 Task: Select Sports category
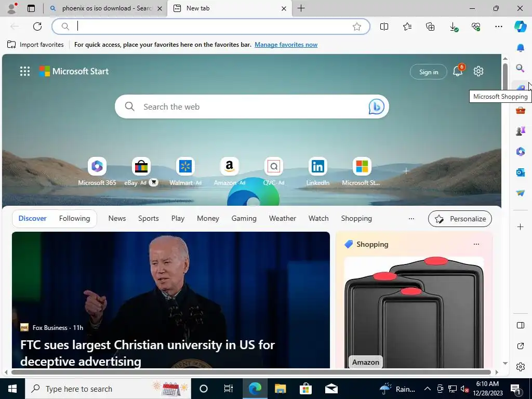pyautogui.click(x=148, y=219)
